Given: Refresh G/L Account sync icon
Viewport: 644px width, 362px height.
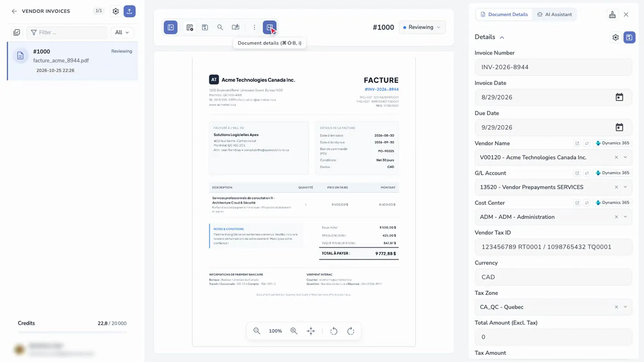Looking at the screenshot, I should (x=587, y=173).
